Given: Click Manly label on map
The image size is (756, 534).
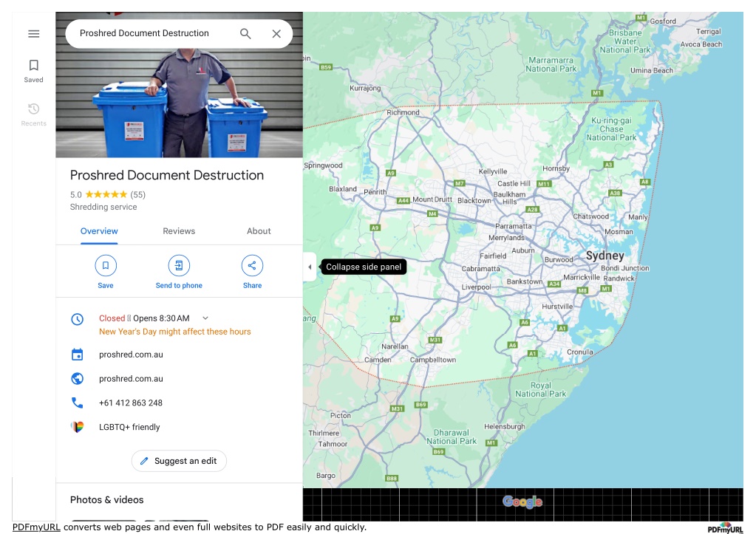Looking at the screenshot, I should tap(638, 217).
